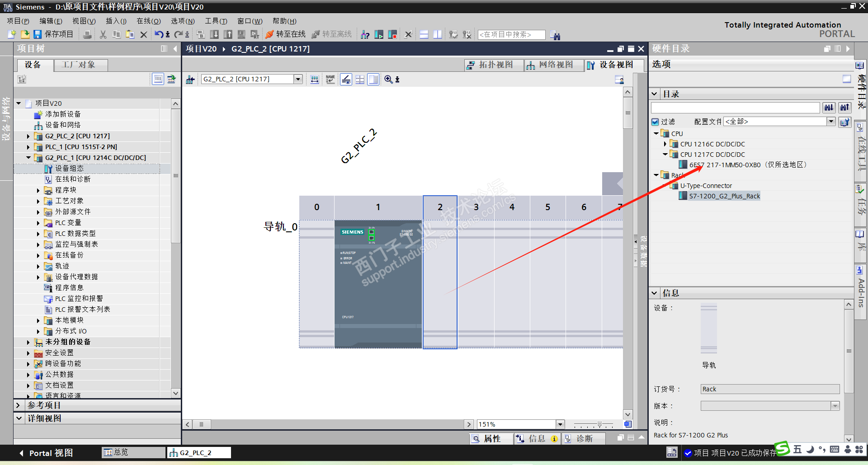This screenshot has width=868, height=465.
Task: Click the search downward binoculars in catalog
Action: click(x=829, y=108)
